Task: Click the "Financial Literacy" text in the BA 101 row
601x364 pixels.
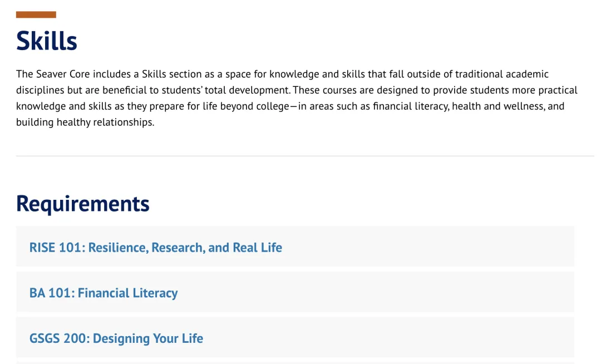Action: [127, 293]
